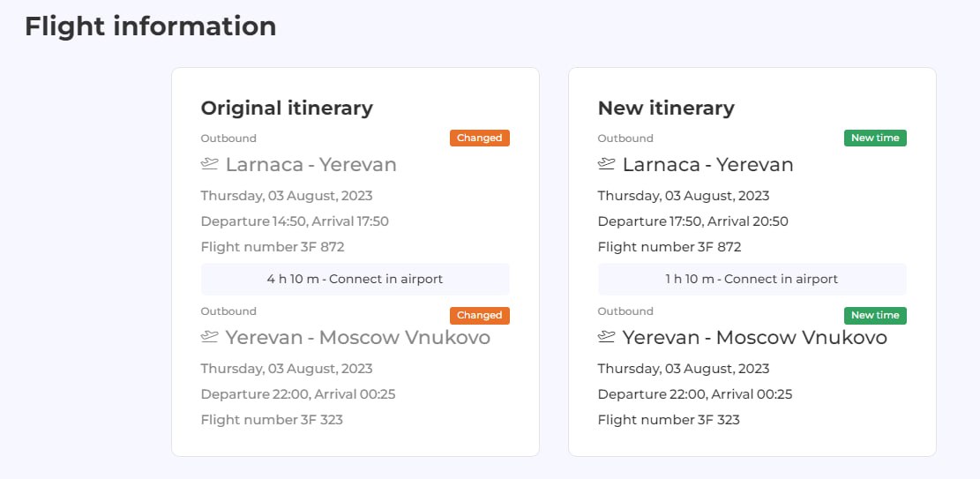Click Flight number 3F 872 in new itinerary

click(x=670, y=247)
